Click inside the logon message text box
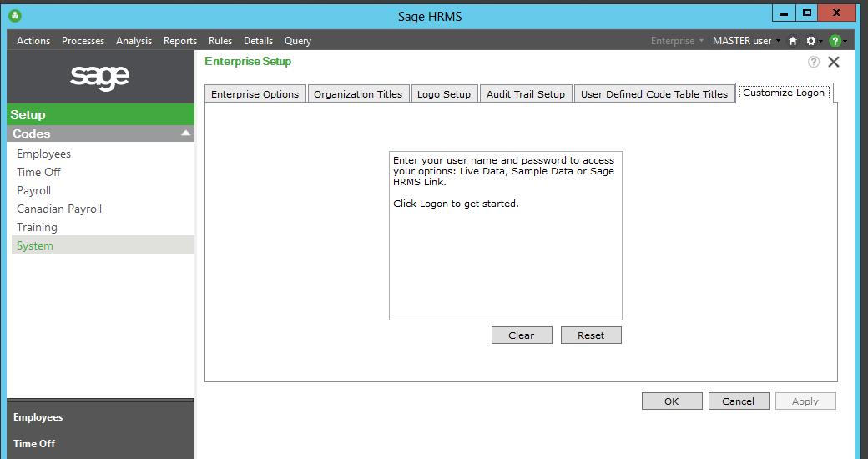868x459 pixels. [x=505, y=259]
